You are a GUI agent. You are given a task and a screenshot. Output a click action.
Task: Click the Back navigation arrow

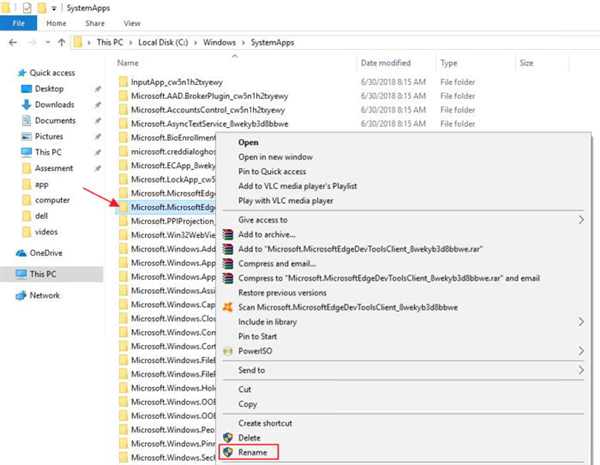13,42
